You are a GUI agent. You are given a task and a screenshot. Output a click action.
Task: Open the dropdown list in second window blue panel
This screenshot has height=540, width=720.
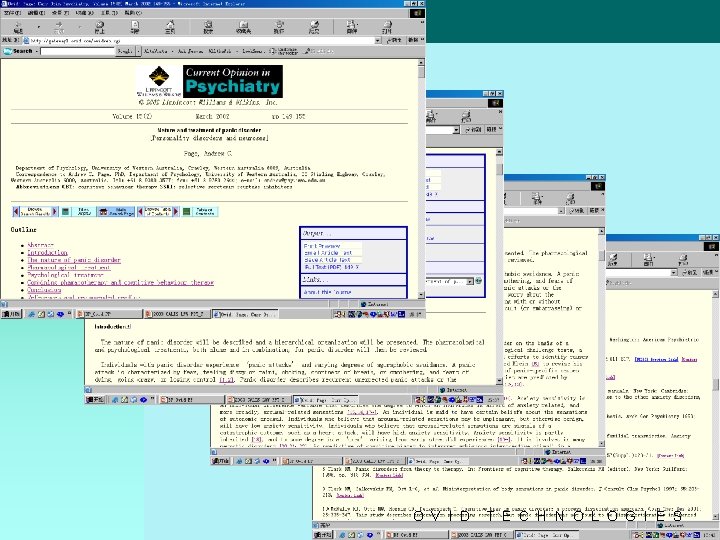[470, 281]
